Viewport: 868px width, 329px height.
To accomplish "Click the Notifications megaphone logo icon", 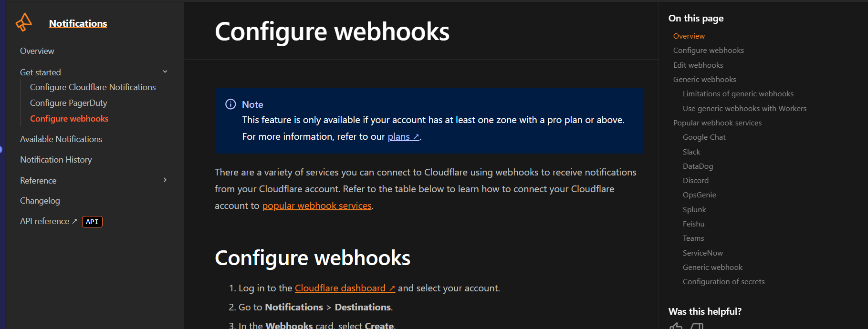I will tap(23, 22).
